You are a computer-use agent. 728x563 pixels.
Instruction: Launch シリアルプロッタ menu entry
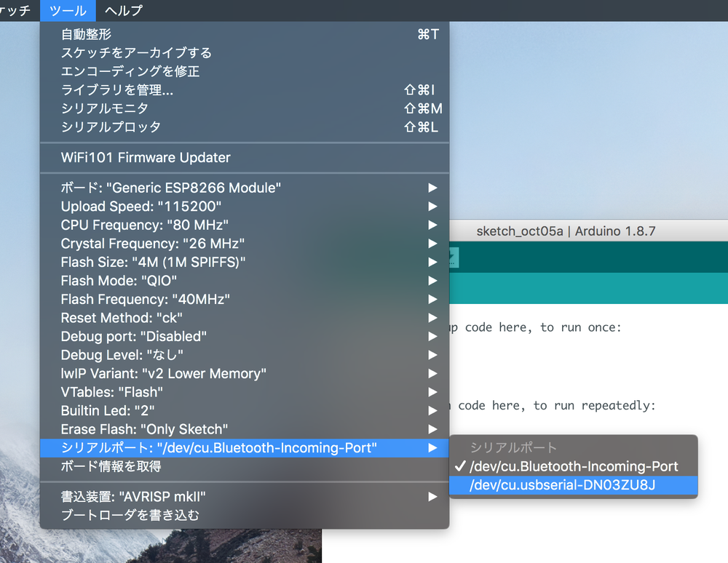click(x=111, y=127)
